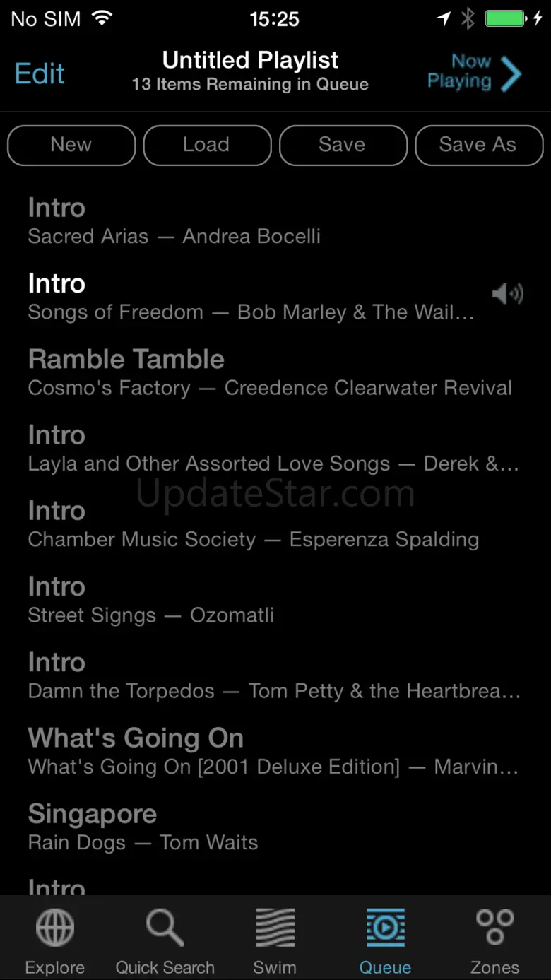Create a New playlist

coord(71,145)
